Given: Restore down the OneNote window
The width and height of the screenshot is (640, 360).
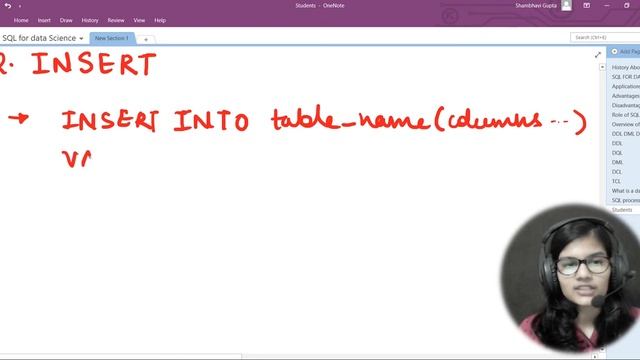Looking at the screenshot, I should pos(627,5).
